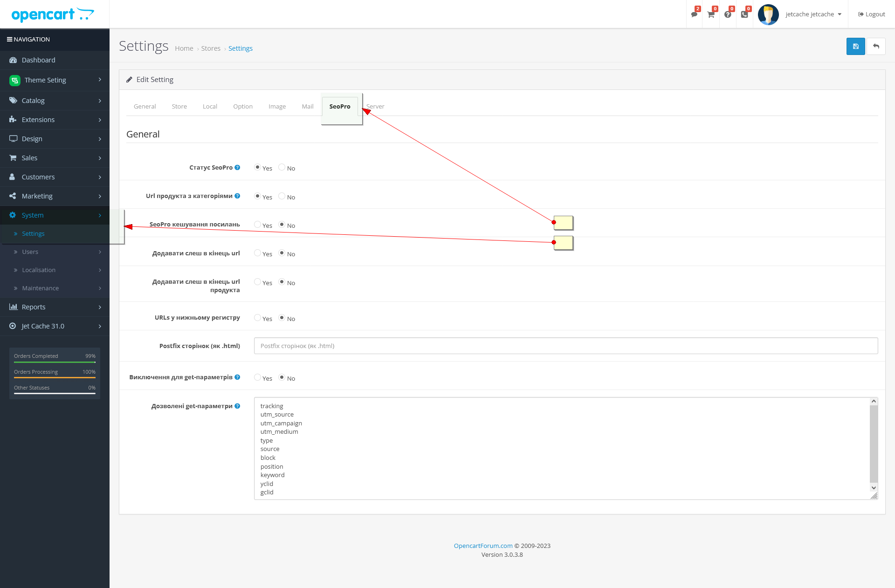Switch to the Option tab

tap(243, 107)
